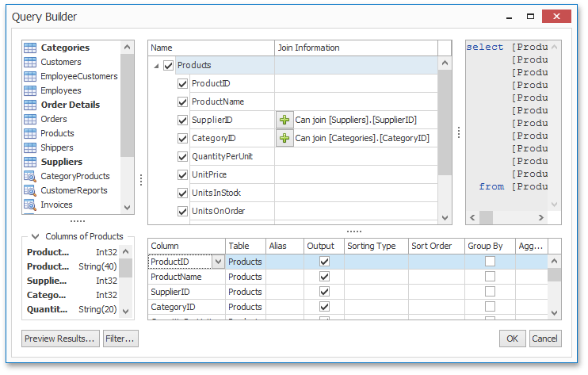Click the CategoryProducts view icon
Image resolution: width=588 pixels, height=375 pixels.
30,176
